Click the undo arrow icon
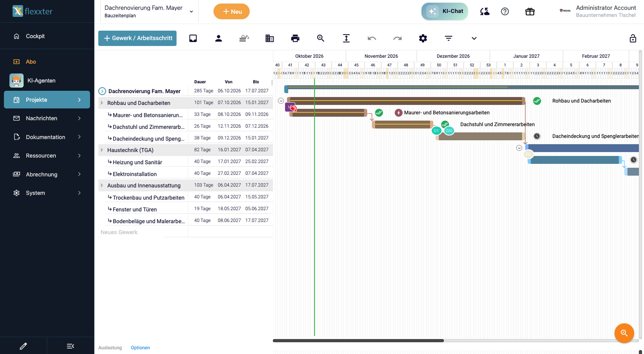This screenshot has height=354, width=644. pyautogui.click(x=372, y=38)
